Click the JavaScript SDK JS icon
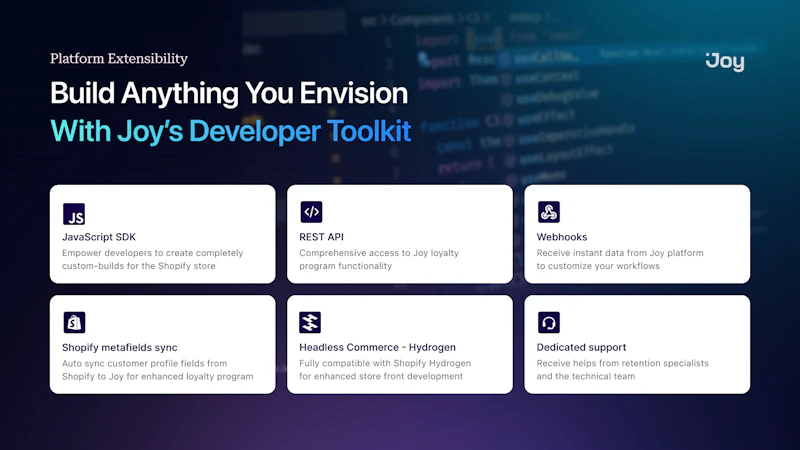 [74, 214]
